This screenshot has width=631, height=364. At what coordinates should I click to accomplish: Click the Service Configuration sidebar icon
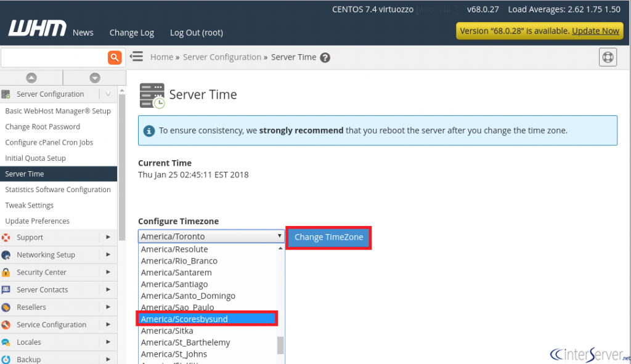coord(6,325)
